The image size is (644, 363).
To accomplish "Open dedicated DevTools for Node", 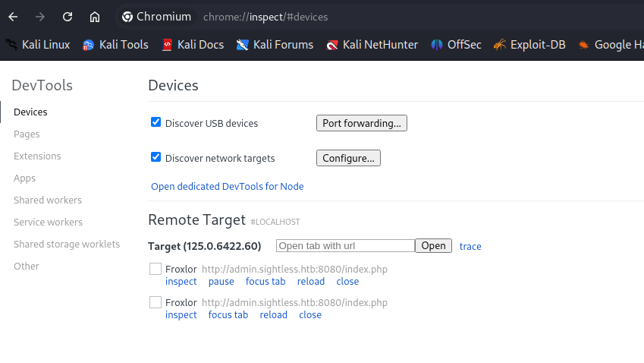I will click(227, 186).
